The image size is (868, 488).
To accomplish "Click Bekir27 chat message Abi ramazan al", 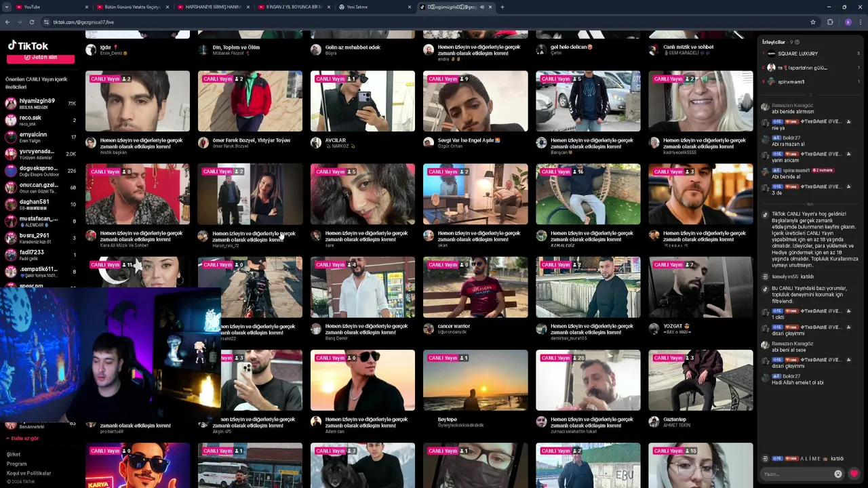I will pos(788,144).
